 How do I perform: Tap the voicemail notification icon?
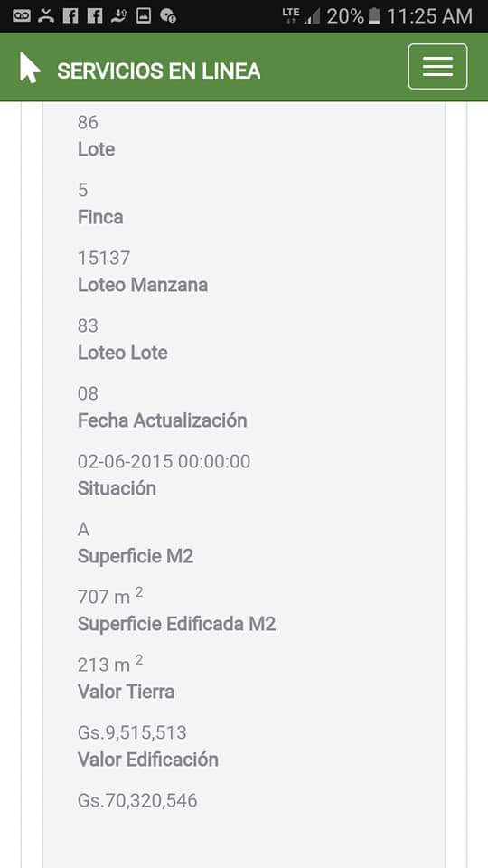22,15
